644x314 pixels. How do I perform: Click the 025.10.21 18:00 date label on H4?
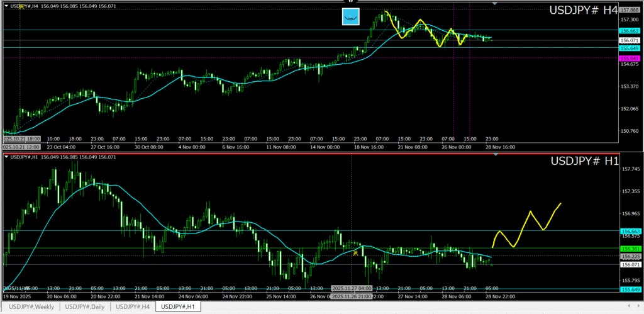pos(21,138)
